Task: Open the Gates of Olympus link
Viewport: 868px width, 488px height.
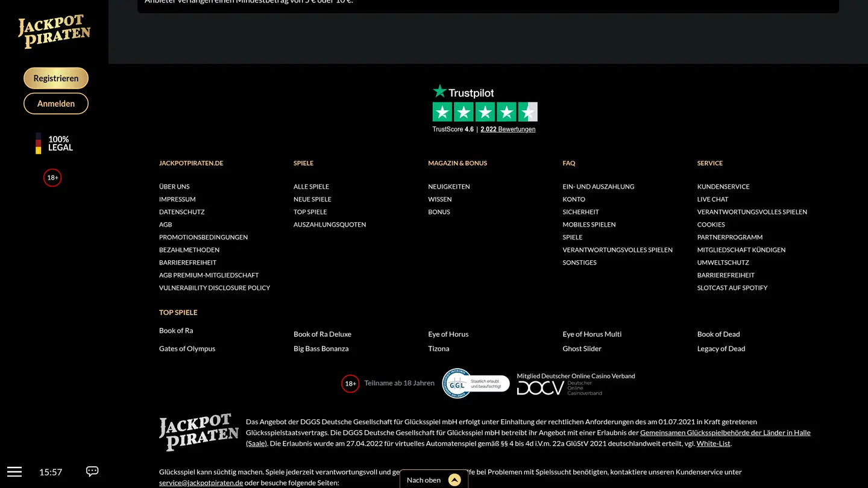Action: point(187,349)
